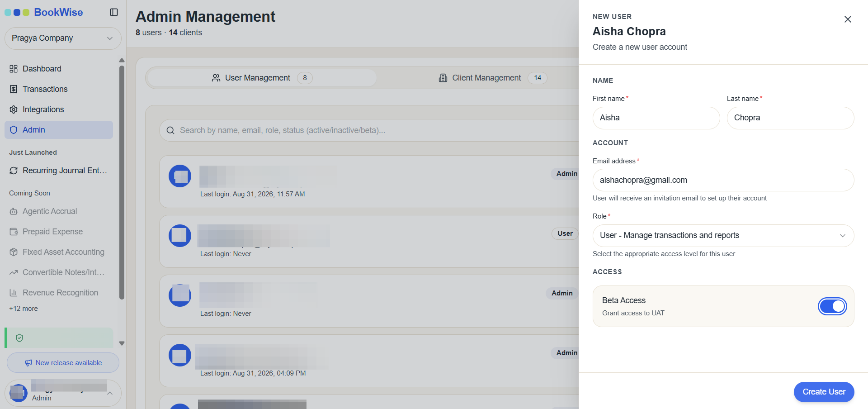Click the User role badge

[565, 233]
